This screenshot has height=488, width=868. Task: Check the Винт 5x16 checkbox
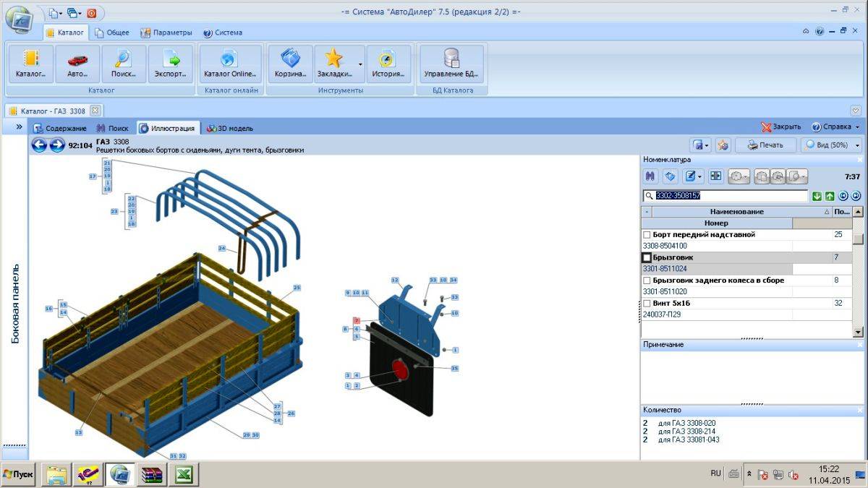tap(647, 303)
